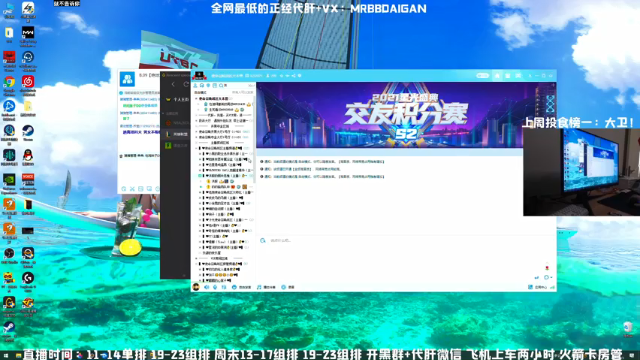This screenshot has height=360, width=640.
Task: Collapse the root channel in the YY tree
Action: [196, 99]
